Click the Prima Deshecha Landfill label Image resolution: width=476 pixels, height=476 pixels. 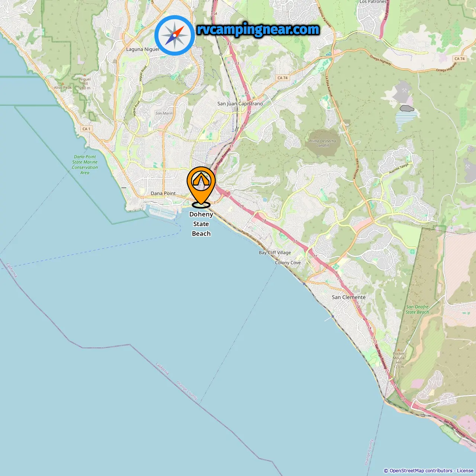322,143
